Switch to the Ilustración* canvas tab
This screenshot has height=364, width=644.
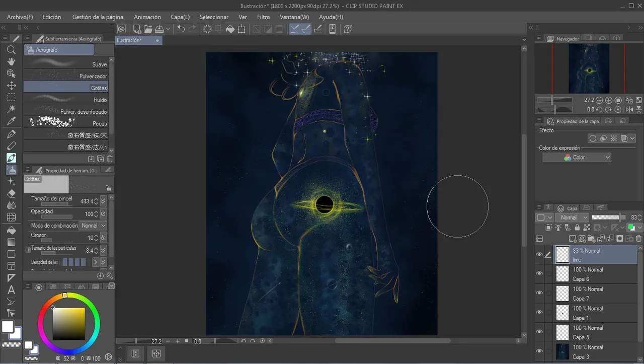138,40
